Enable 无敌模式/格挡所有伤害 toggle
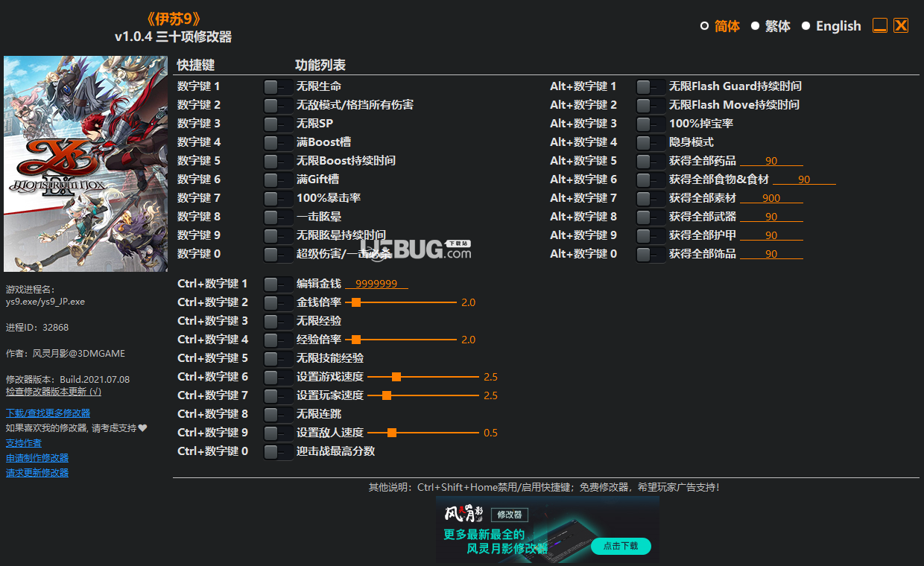 click(x=278, y=106)
